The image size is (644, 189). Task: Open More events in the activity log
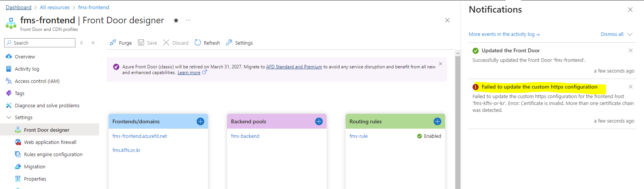pyautogui.click(x=504, y=34)
